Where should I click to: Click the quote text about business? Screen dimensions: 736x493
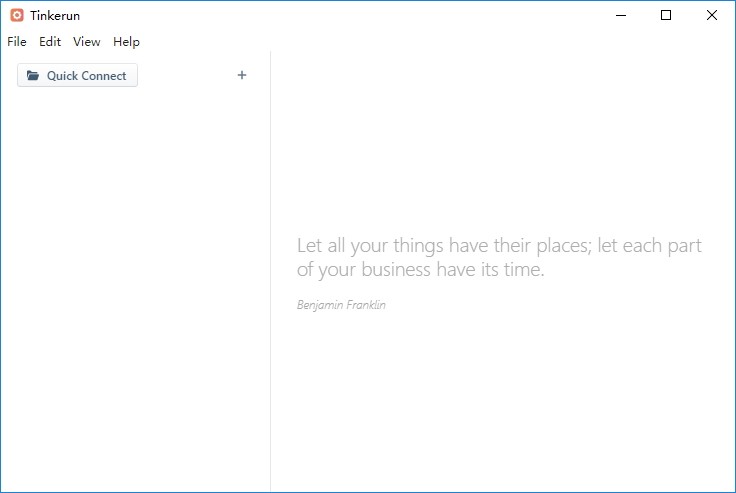tap(499, 257)
